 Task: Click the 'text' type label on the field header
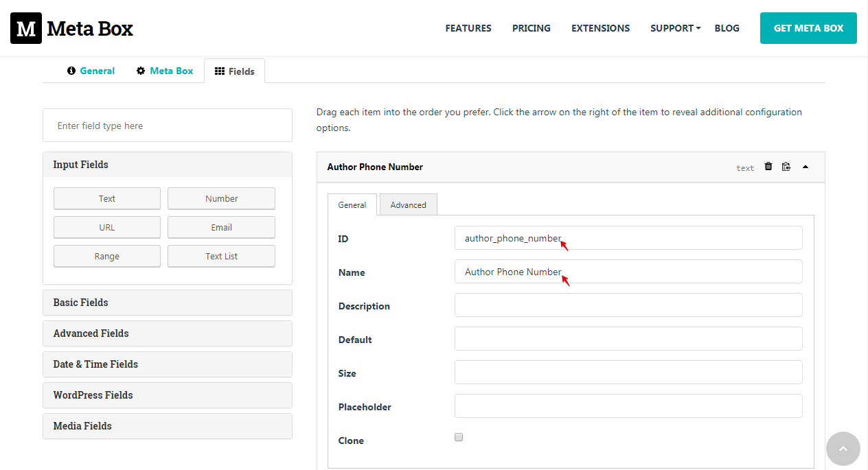pyautogui.click(x=745, y=167)
